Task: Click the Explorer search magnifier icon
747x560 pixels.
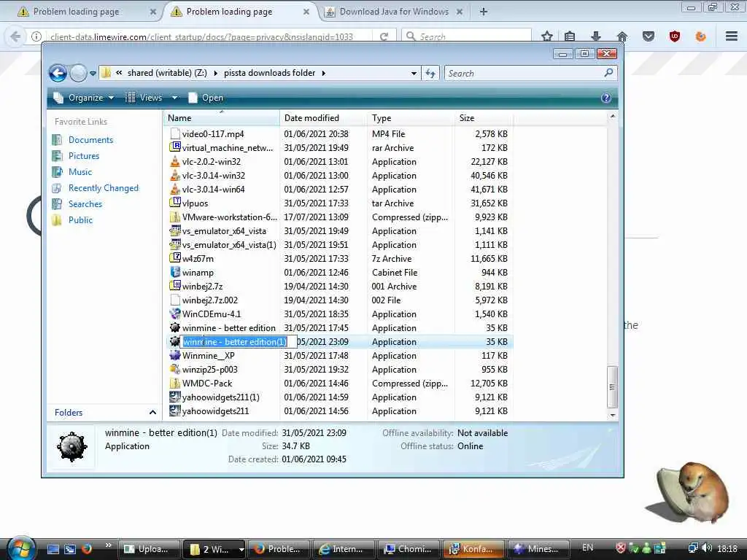Action: click(x=608, y=73)
